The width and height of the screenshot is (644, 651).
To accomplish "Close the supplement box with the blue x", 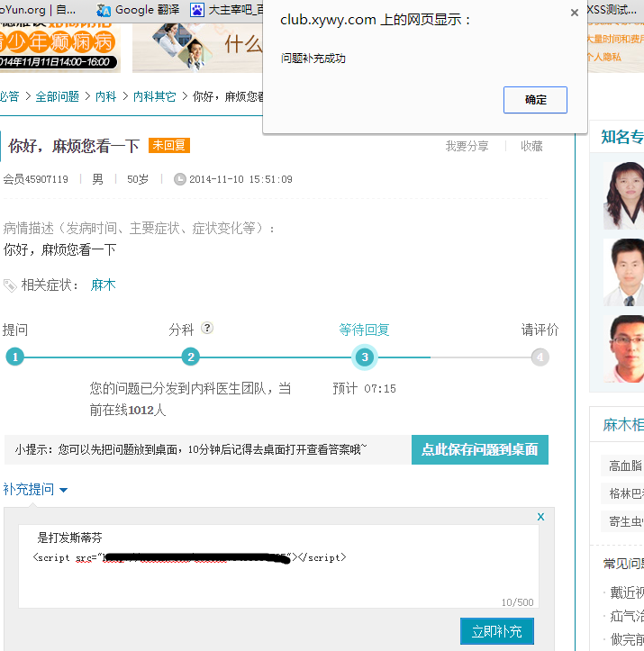I will [x=540, y=517].
